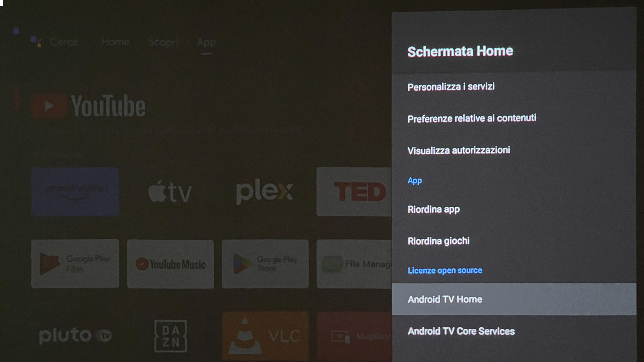Open Google Play Store tile
Image resolution: width=644 pixels, height=362 pixels.
click(265, 264)
